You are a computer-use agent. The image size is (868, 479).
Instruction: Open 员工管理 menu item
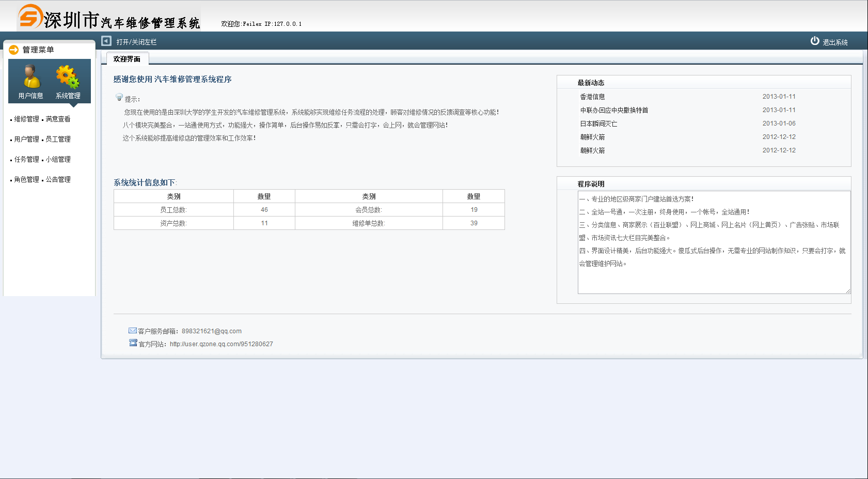coord(58,139)
